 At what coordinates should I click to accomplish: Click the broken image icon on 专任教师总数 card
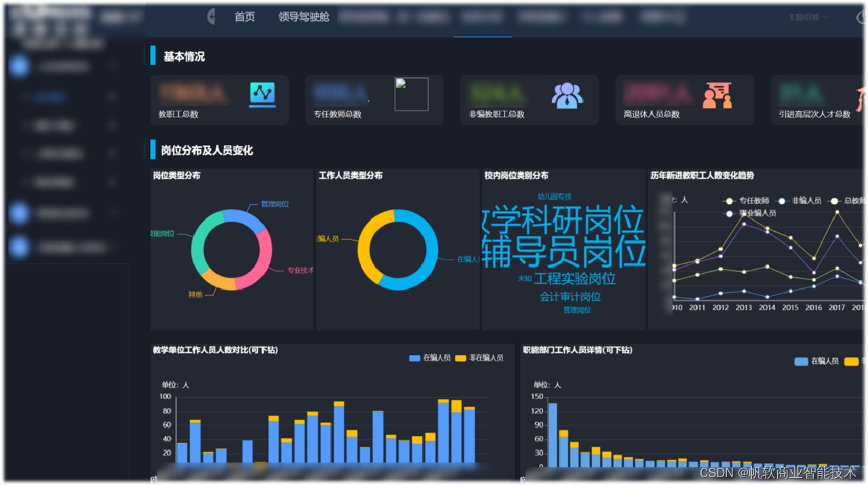click(412, 94)
